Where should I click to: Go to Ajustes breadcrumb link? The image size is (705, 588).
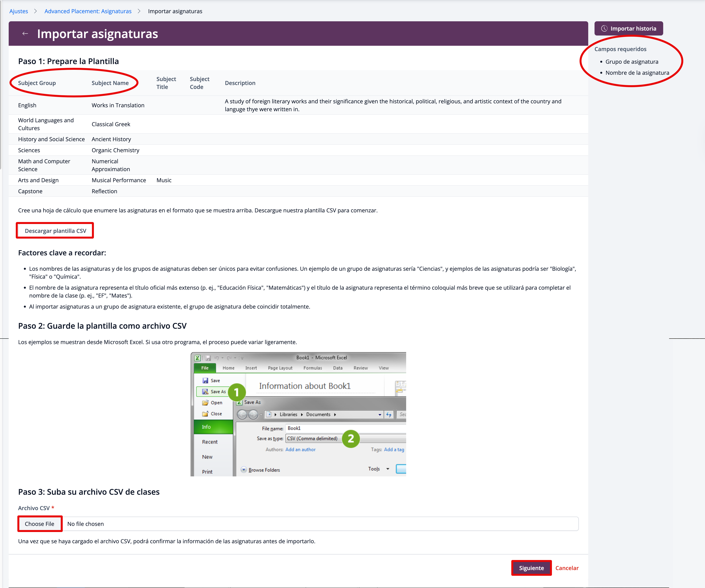pos(19,11)
